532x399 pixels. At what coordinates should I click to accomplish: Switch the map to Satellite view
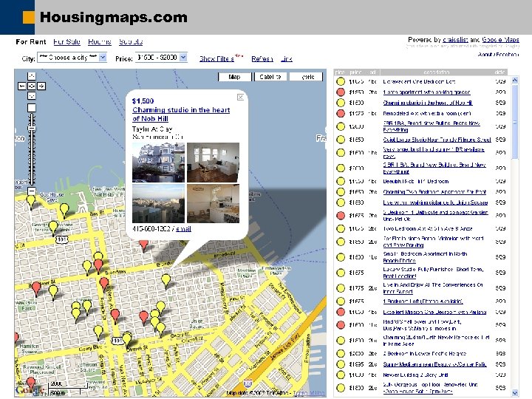[x=270, y=77]
